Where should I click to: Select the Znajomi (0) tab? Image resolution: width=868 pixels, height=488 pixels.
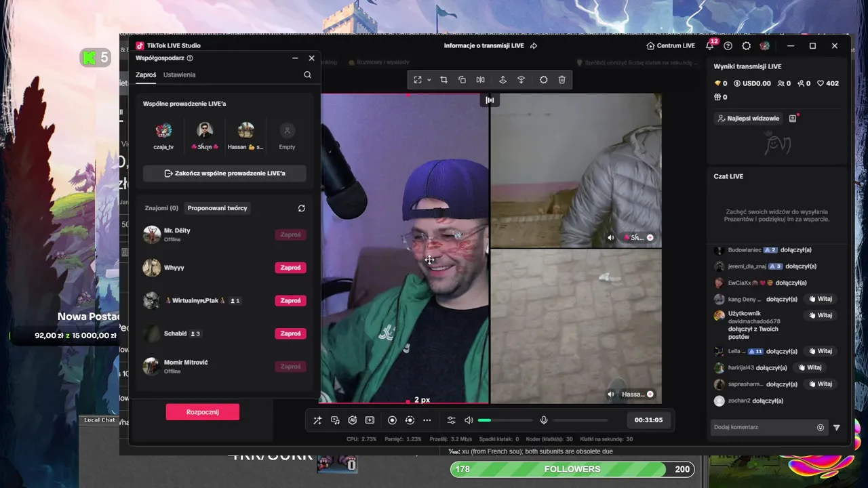[161, 208]
